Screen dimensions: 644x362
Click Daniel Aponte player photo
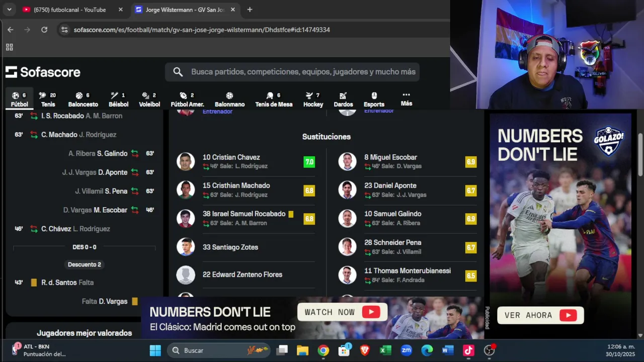tap(347, 190)
